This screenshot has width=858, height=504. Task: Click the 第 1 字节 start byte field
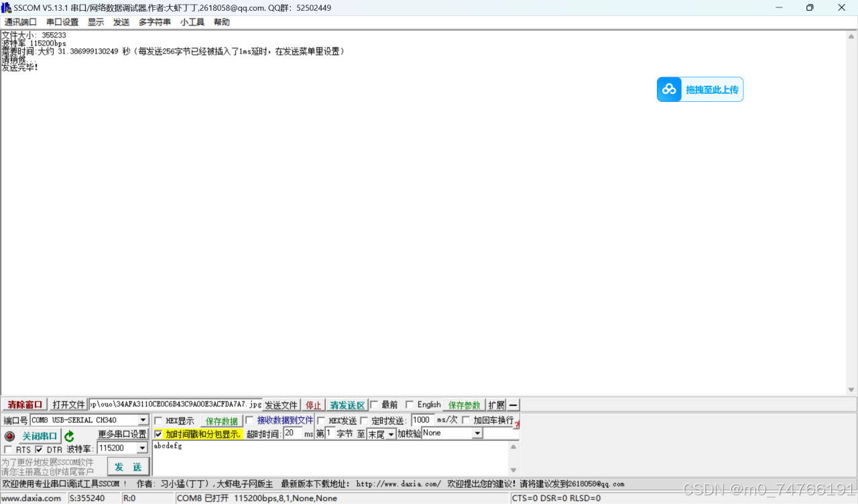click(x=330, y=434)
